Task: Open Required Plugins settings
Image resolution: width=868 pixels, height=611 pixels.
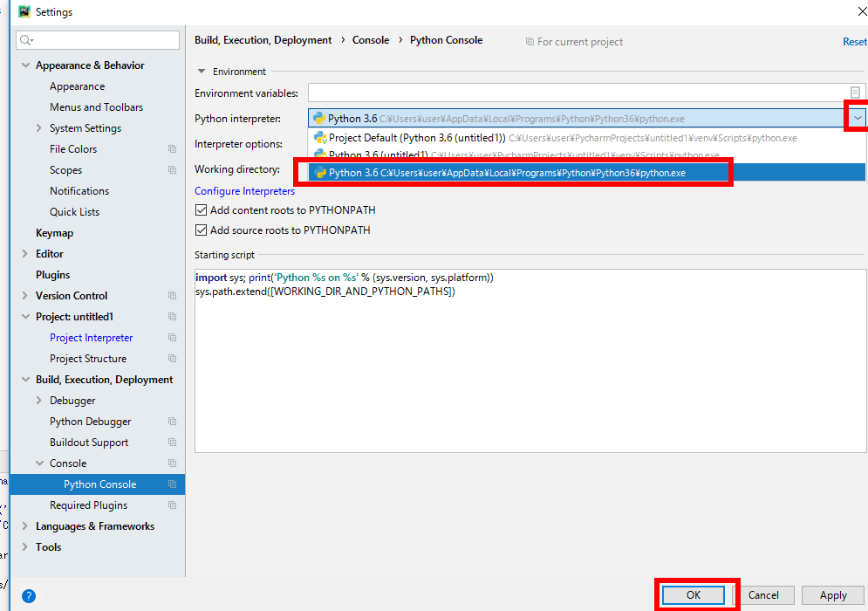Action: [89, 505]
